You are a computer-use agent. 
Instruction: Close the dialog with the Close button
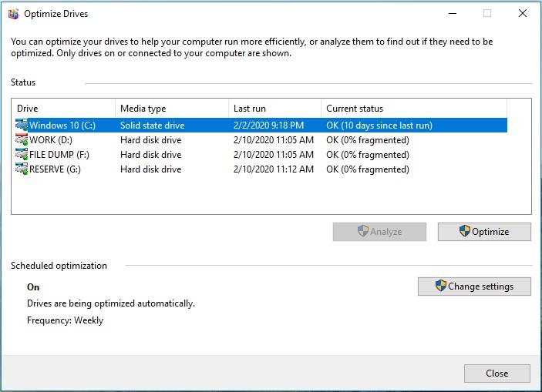pyautogui.click(x=497, y=374)
